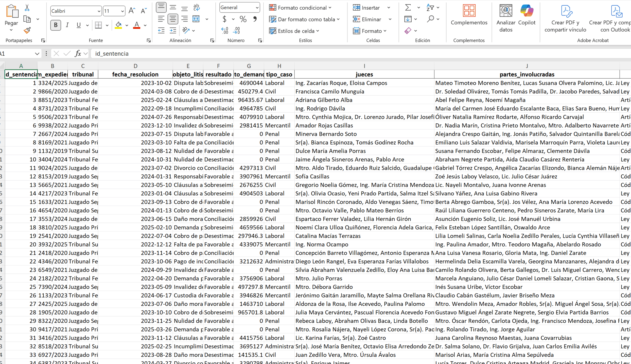Click the cell reading Sofía Casillas
This screenshot has width=631, height=364.
(x=364, y=176)
